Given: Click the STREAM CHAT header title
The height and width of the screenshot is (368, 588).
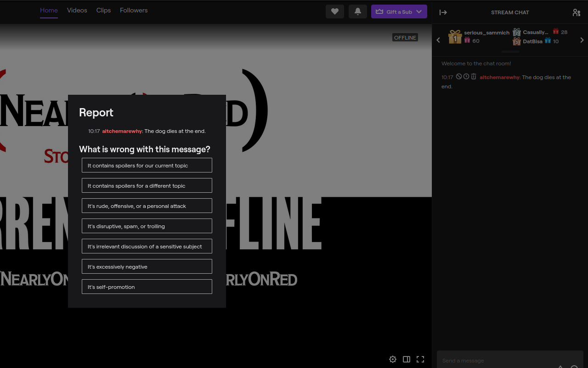Looking at the screenshot, I should [x=510, y=12].
